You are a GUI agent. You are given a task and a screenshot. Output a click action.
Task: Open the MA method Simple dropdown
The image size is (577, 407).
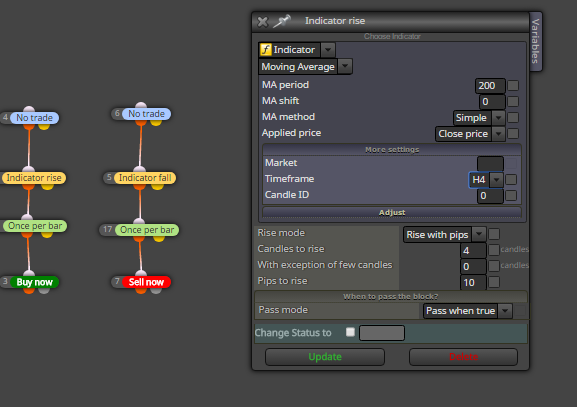478,118
